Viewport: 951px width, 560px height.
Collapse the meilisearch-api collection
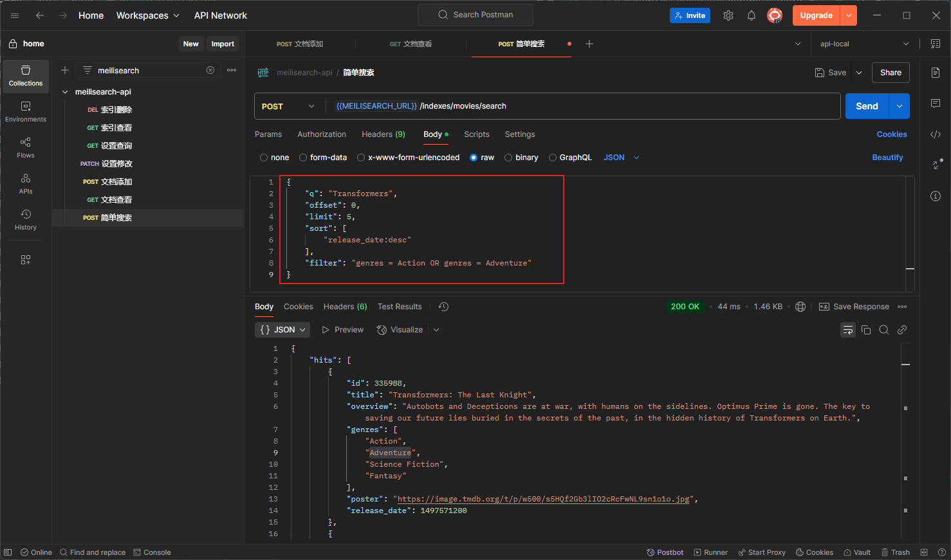[x=64, y=91]
